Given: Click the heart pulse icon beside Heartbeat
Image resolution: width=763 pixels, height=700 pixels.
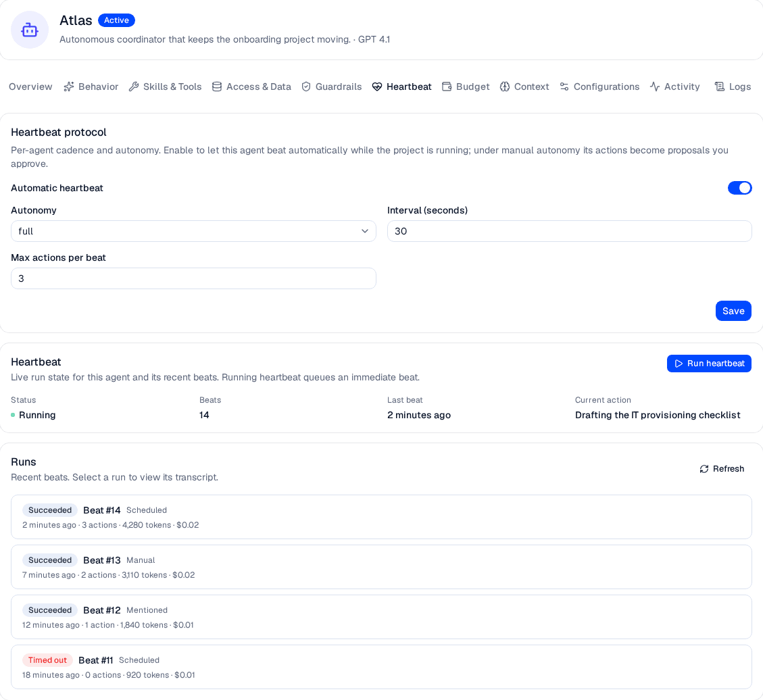Looking at the screenshot, I should tap(377, 86).
